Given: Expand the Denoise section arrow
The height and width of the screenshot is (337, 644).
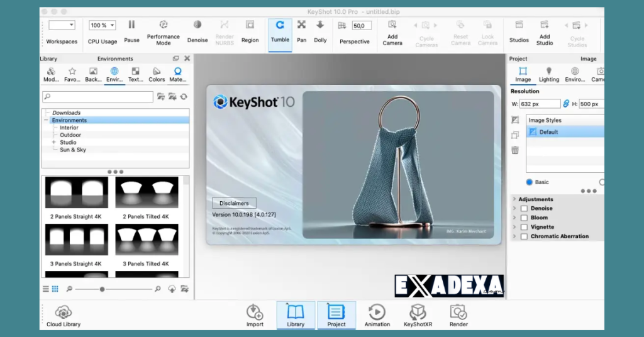Looking at the screenshot, I should [514, 208].
